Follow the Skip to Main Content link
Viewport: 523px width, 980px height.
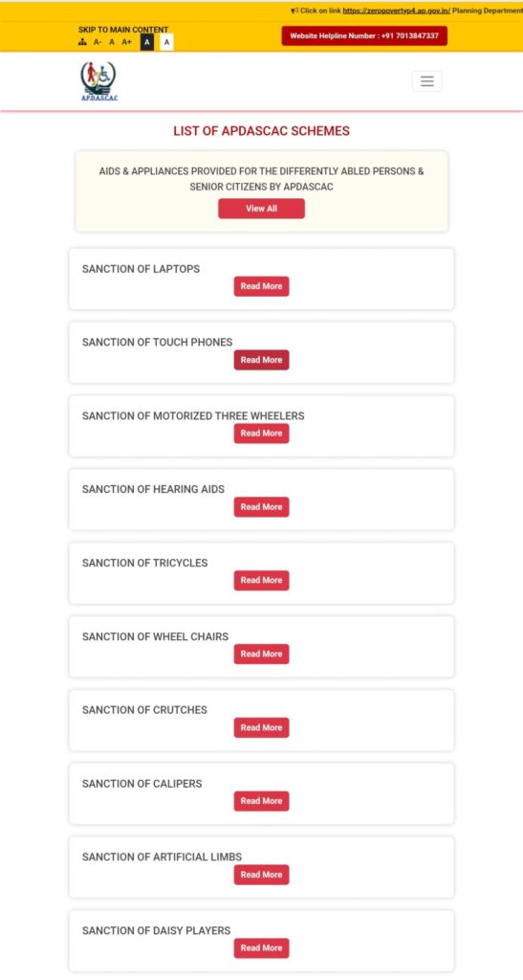click(x=123, y=30)
